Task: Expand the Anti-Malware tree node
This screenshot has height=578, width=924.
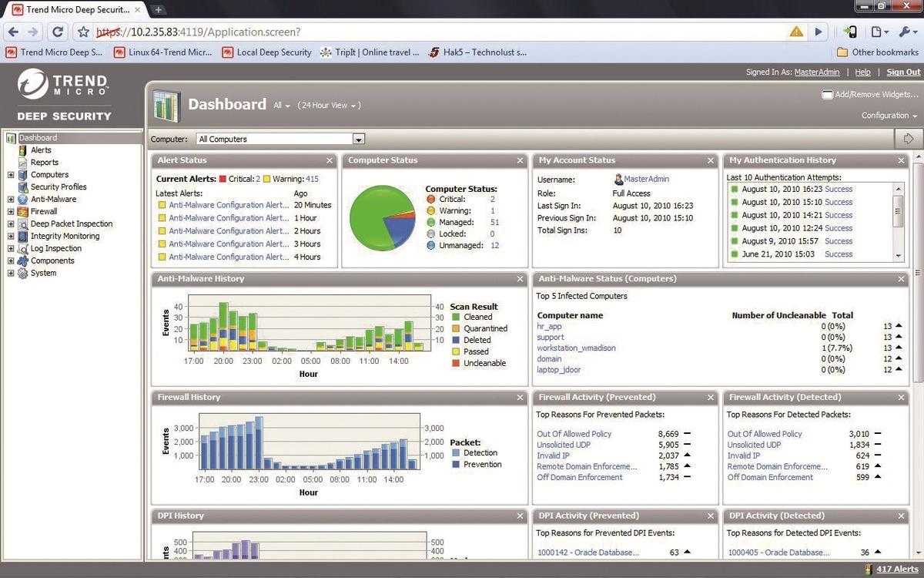Action: pos(11,200)
